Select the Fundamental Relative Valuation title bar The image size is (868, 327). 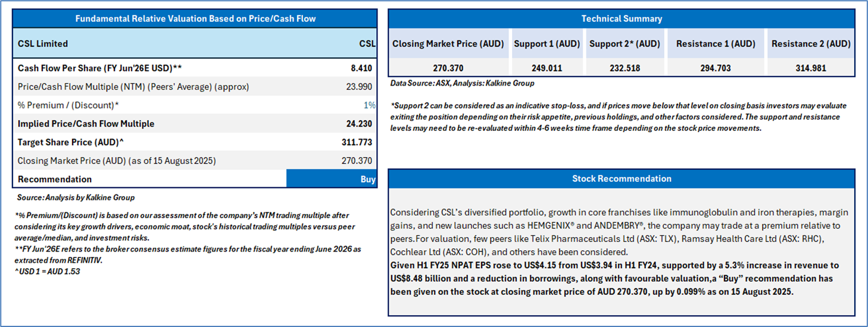point(195,18)
